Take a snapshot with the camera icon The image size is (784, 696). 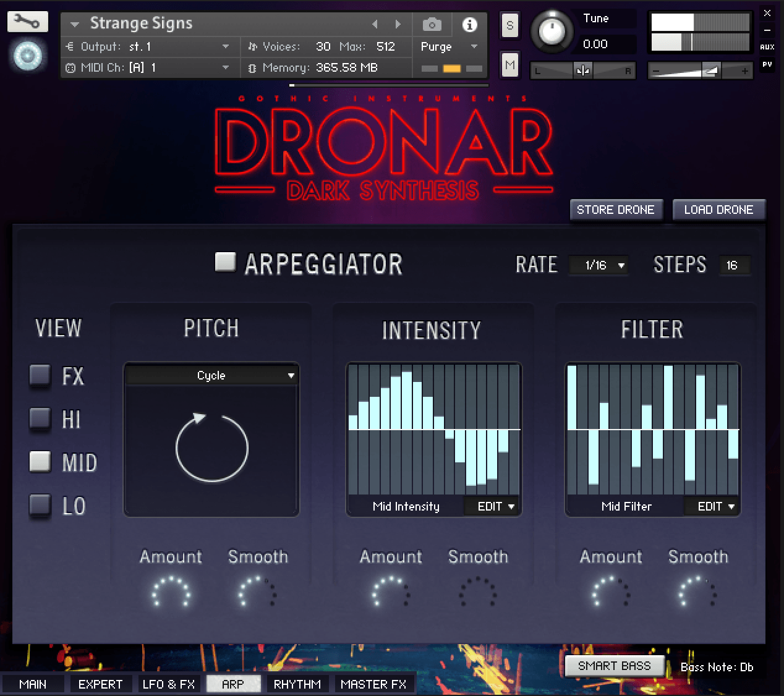coord(432,25)
